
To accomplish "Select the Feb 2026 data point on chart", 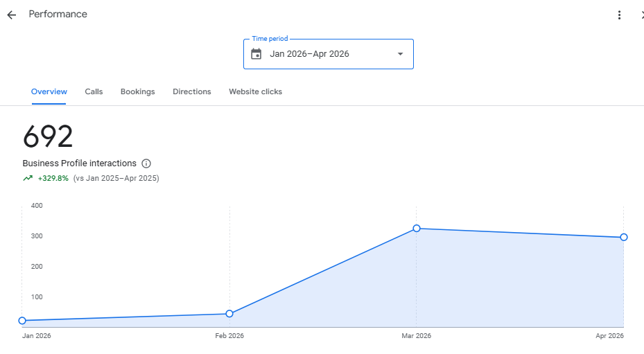I will pos(229,314).
